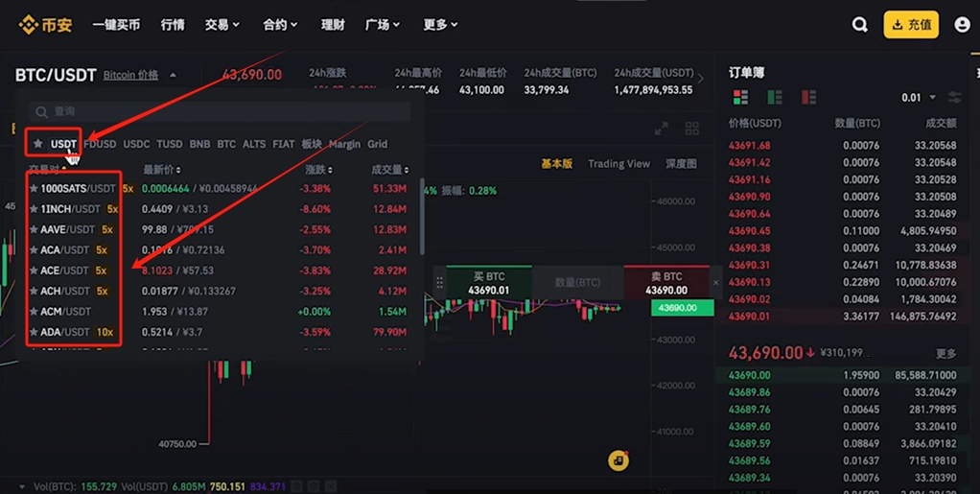Show only buy orders in order book
Screen dimensions: 980x494
coord(775,97)
